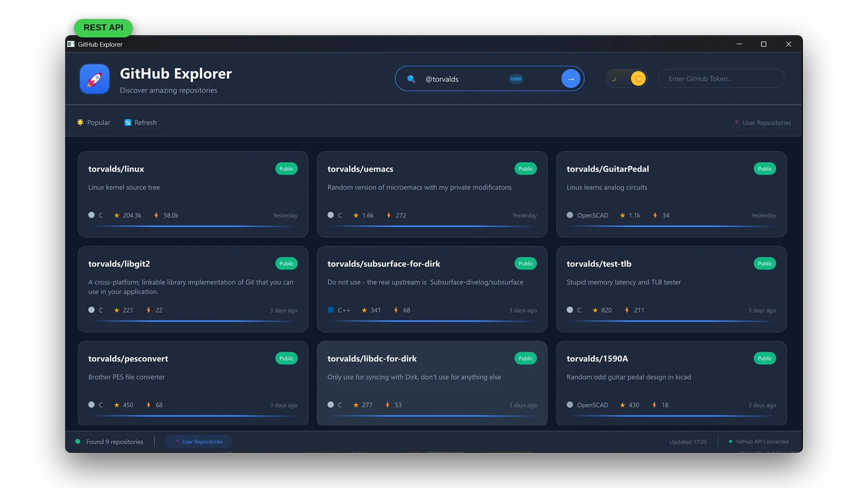Click star icon next to 1.6k stars
This screenshot has height=488, width=868.
356,215
